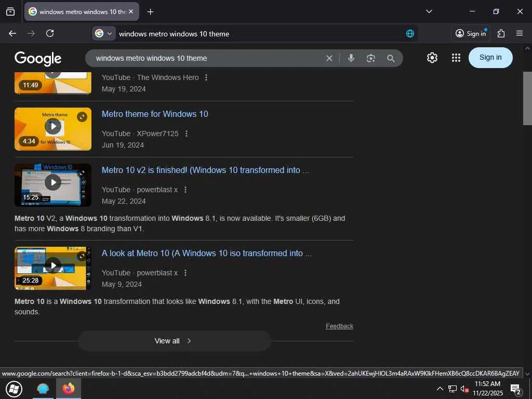The height and width of the screenshot is (399, 532).
Task: Clear the Google search query
Action: (329, 58)
